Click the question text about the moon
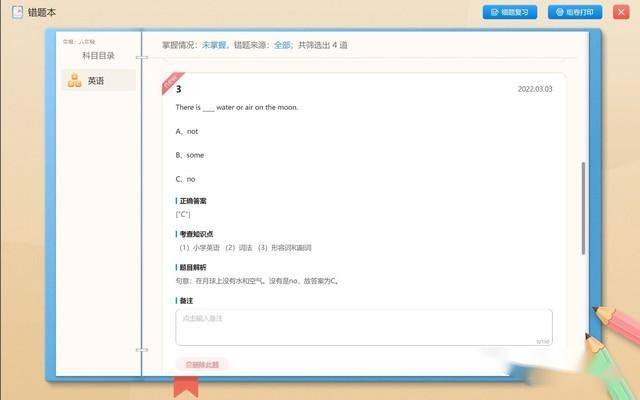Screen dimensions: 640x400 click(x=237, y=107)
